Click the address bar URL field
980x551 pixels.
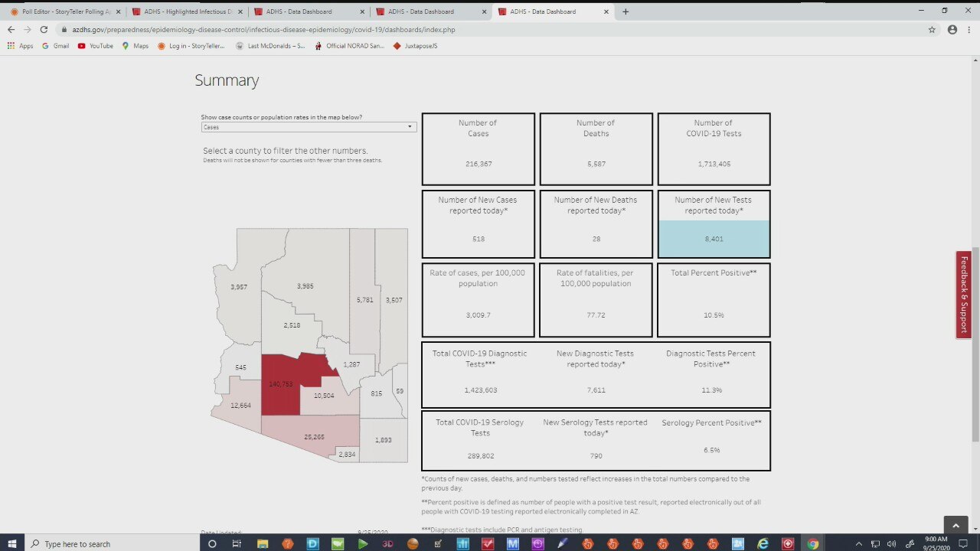click(459, 29)
